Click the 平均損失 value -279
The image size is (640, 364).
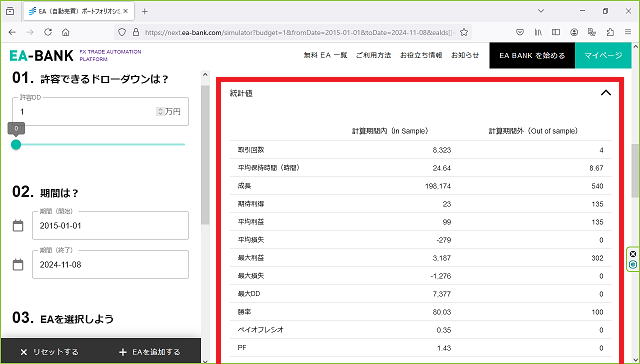pyautogui.click(x=444, y=240)
